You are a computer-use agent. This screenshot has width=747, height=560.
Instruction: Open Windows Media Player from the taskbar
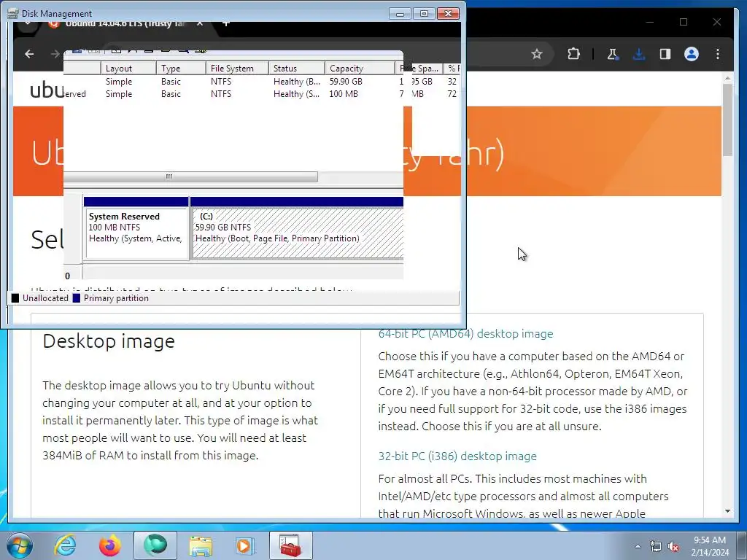tap(246, 545)
